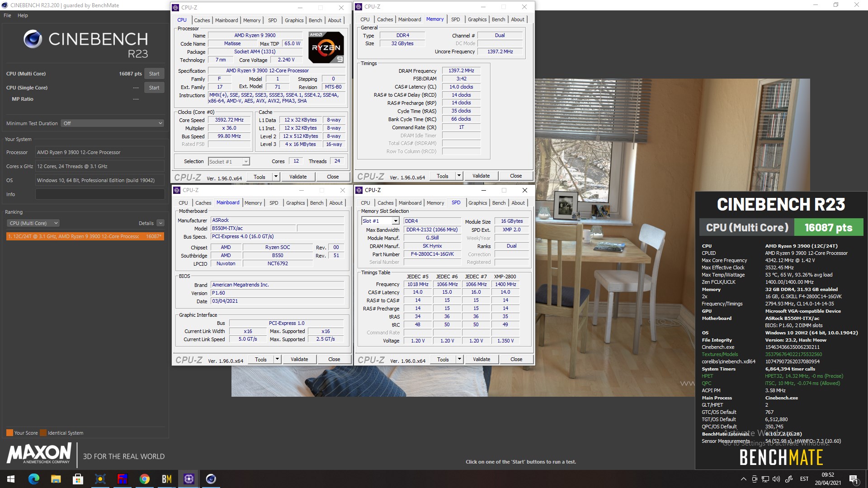Click the Cinebench logo sphere in the left panel
Viewport: 868px width, 488px height.
[33, 39]
